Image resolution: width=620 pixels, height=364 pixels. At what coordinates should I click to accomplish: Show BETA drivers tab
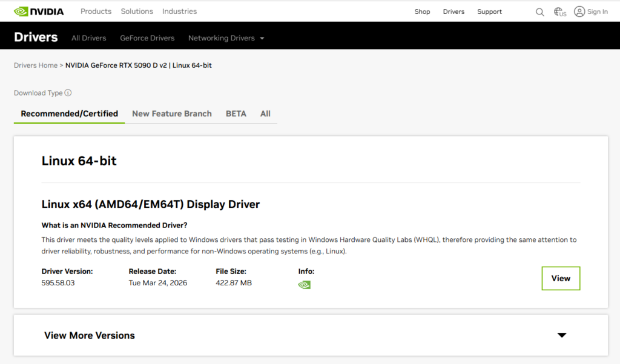(236, 114)
